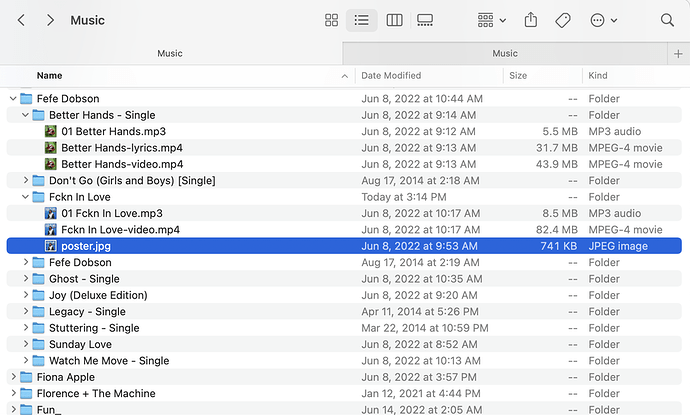This screenshot has height=415, width=690.
Task: Collapse the Better Hands - Single folder
Action: click(26, 115)
